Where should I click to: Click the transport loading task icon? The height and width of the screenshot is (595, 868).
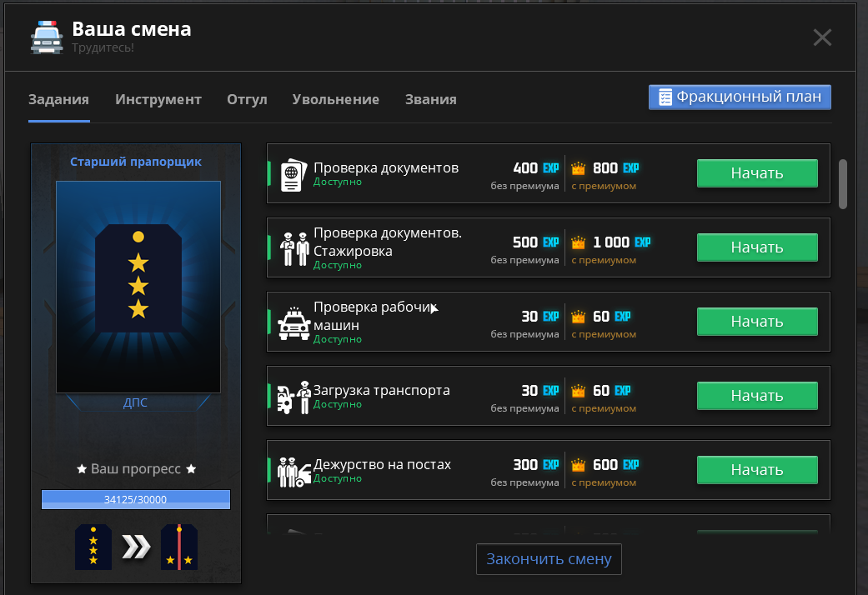click(x=294, y=397)
